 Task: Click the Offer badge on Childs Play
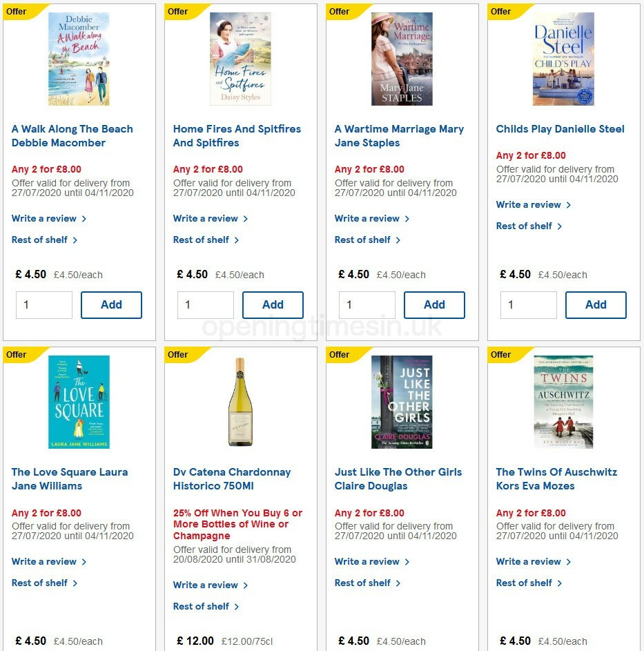(500, 11)
